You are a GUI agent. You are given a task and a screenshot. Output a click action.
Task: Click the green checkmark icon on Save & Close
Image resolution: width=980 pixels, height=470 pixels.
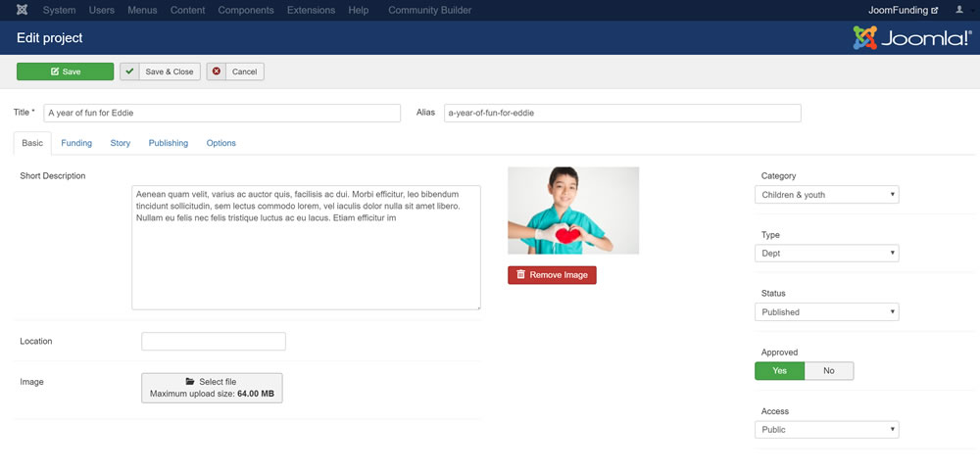click(129, 71)
